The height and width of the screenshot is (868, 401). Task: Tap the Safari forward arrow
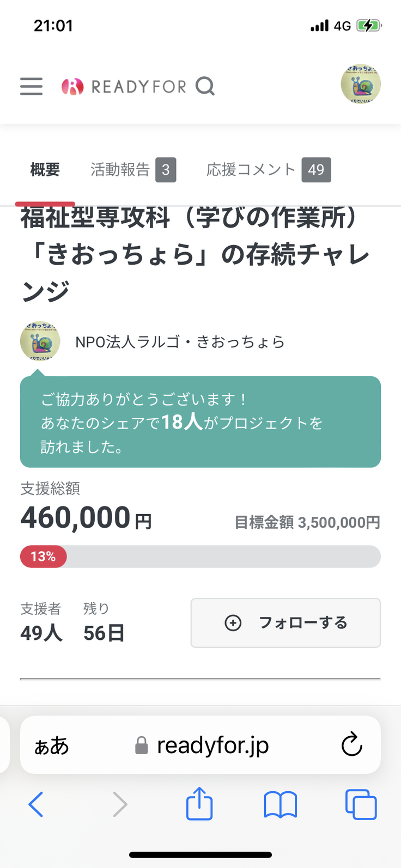click(119, 804)
